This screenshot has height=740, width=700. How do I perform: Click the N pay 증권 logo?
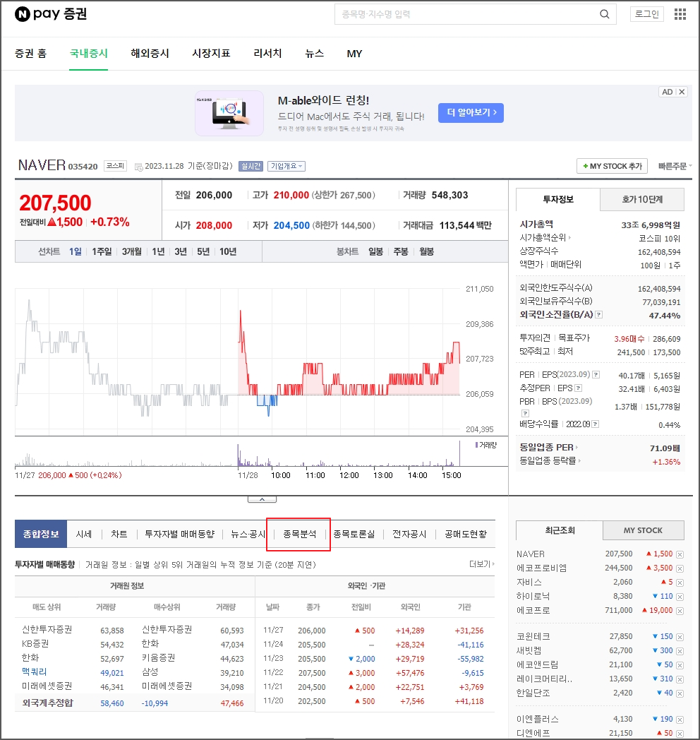(51, 14)
